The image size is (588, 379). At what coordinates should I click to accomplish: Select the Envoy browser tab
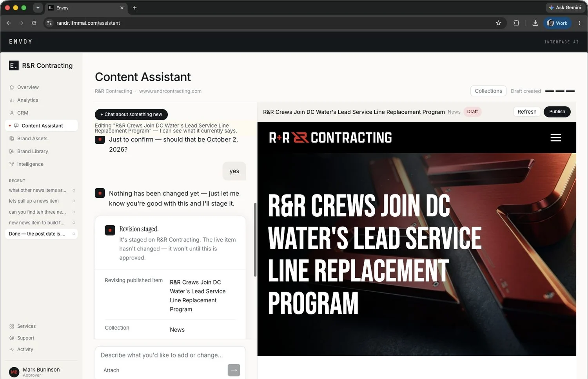86,7
